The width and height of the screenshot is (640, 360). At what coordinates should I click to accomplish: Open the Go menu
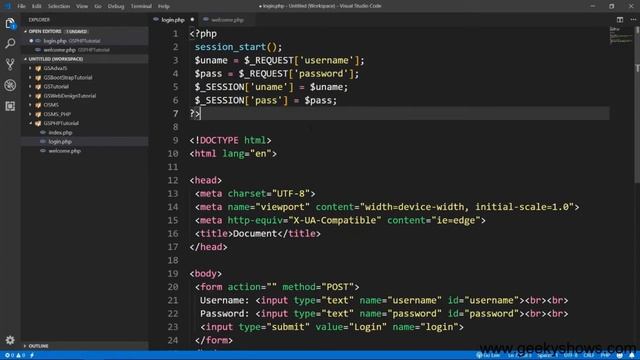pyautogui.click(x=98, y=6)
